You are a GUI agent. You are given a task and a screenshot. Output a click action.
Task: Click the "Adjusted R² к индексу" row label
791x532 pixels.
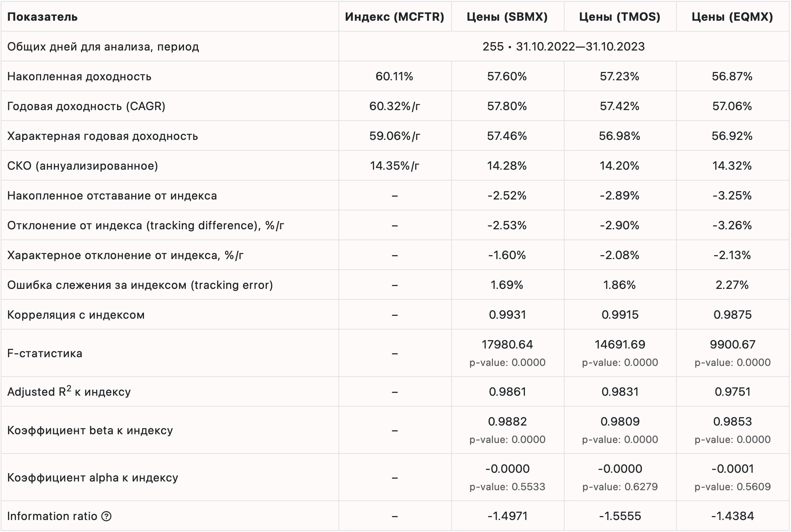pyautogui.click(x=69, y=392)
